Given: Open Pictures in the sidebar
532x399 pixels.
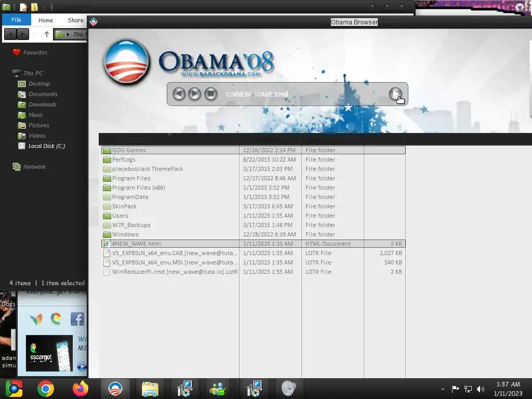Looking at the screenshot, I should click(38, 125).
